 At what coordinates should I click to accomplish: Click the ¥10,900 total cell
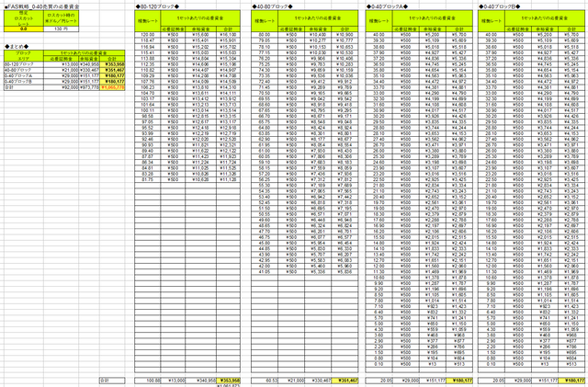click(x=345, y=35)
